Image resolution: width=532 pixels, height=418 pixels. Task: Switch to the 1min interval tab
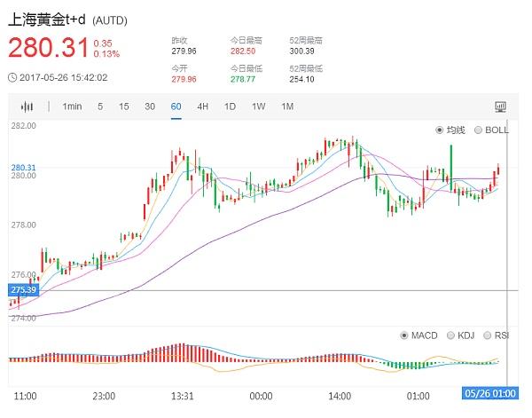tap(72, 106)
